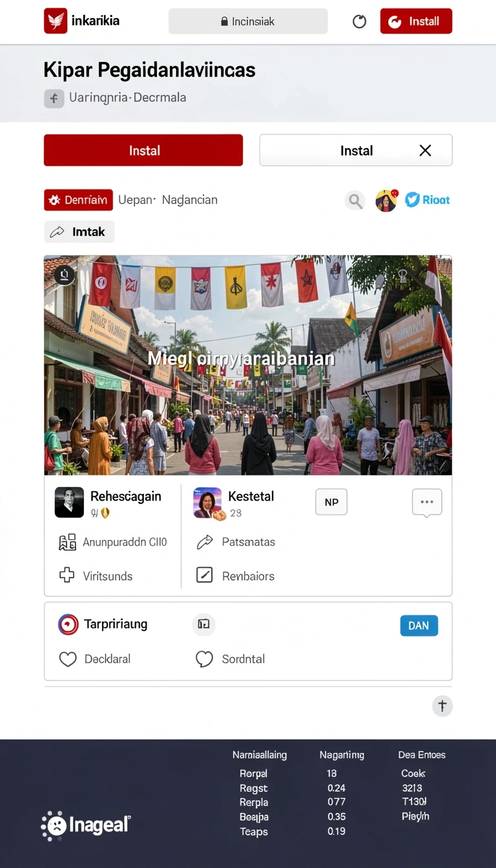Click Pieylh in footer column

(415, 817)
